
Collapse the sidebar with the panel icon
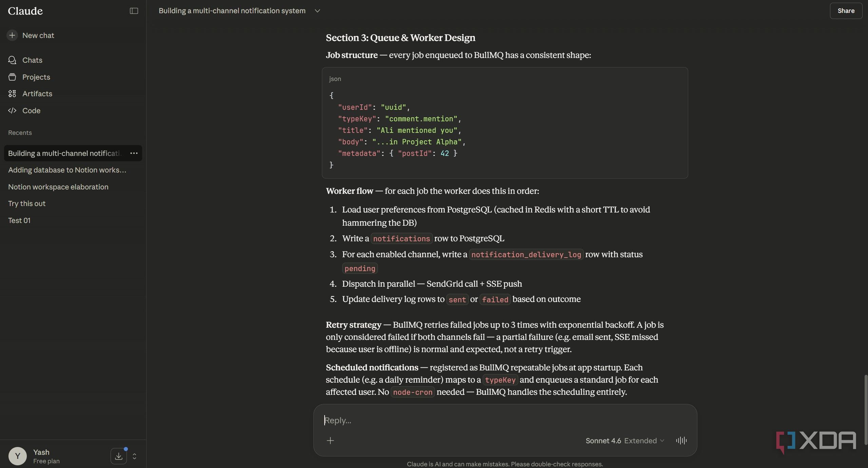pyautogui.click(x=134, y=11)
